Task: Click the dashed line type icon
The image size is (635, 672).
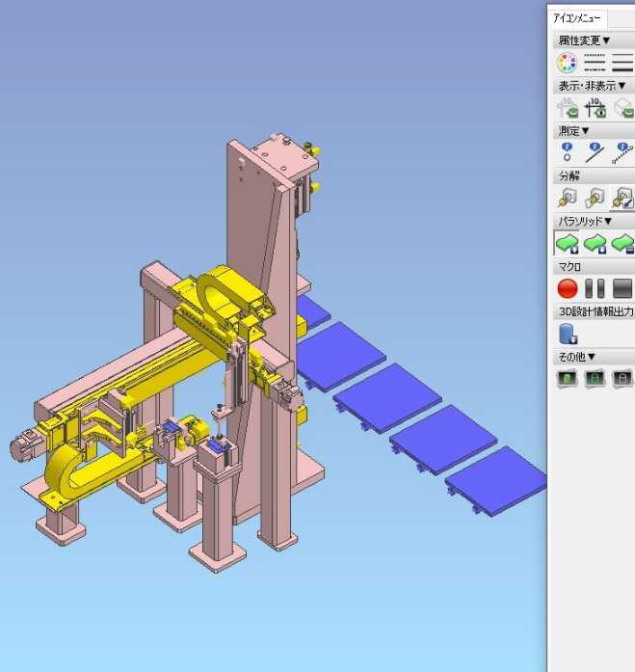Action: [x=595, y=64]
